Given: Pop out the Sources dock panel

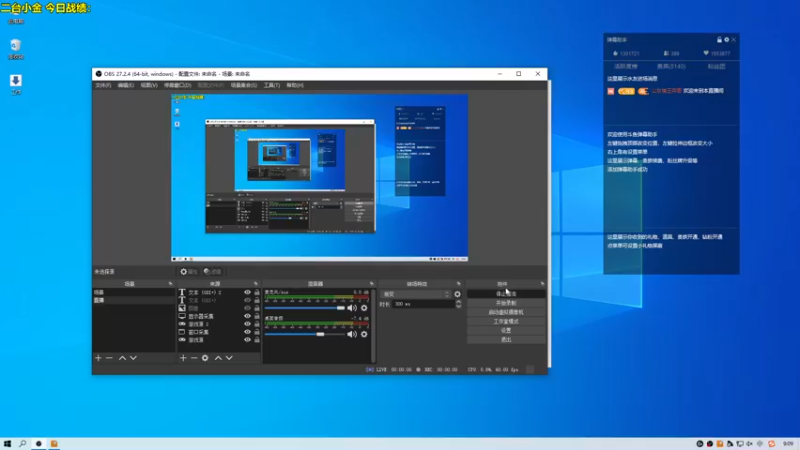Looking at the screenshot, I should (x=256, y=284).
